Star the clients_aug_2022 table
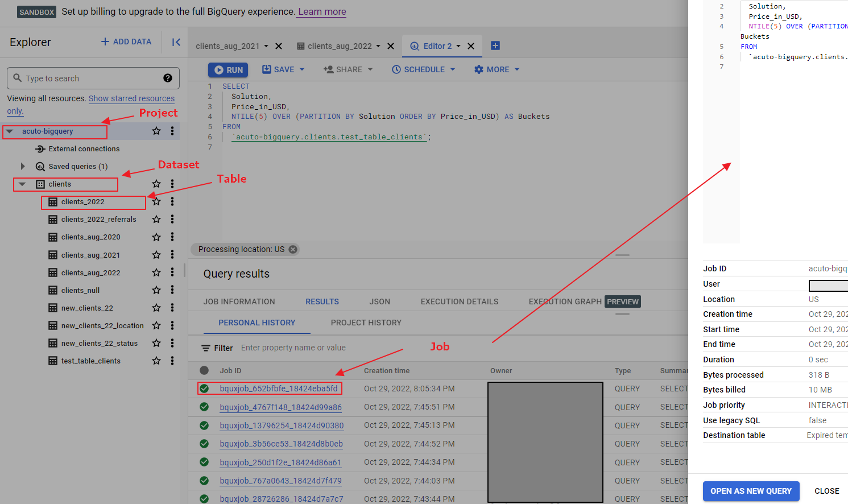This screenshot has height=504, width=848. 156,272
